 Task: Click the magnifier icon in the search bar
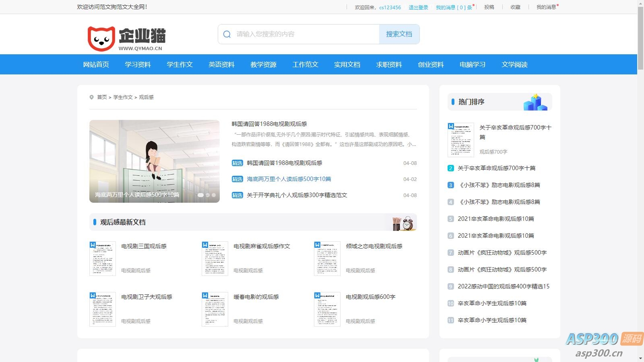[227, 34]
